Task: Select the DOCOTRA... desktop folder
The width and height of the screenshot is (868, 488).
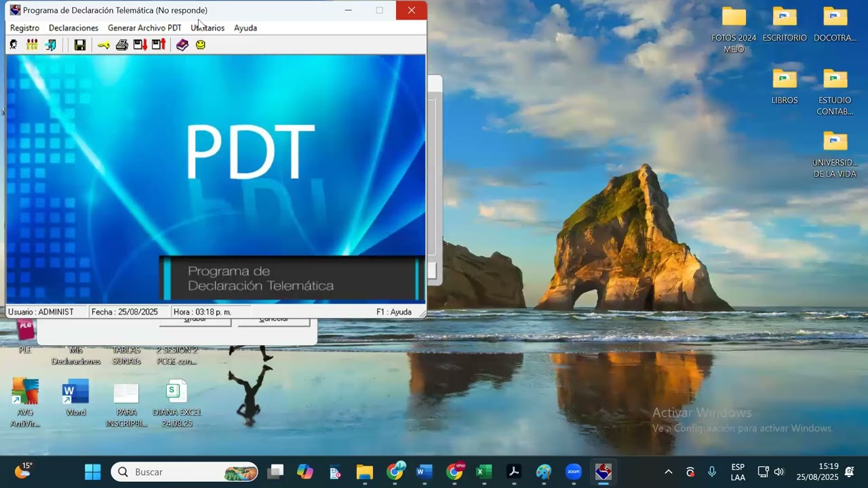Action: pos(835,24)
